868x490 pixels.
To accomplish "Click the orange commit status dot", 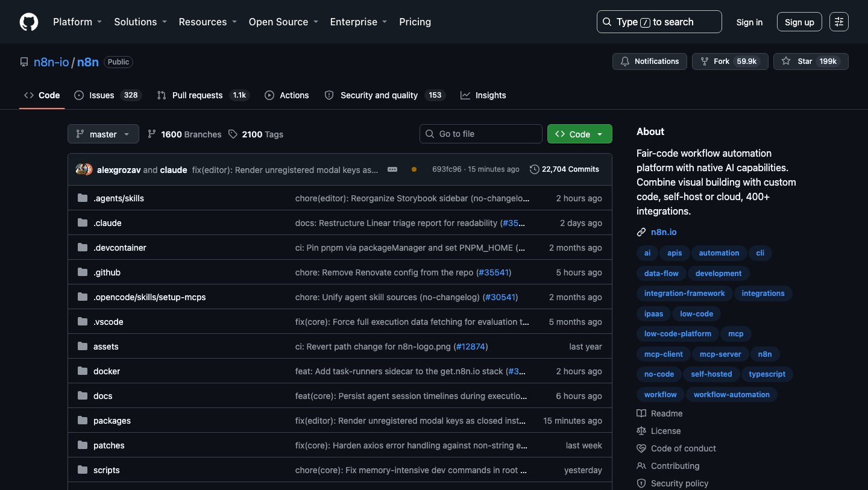I will [x=414, y=169].
